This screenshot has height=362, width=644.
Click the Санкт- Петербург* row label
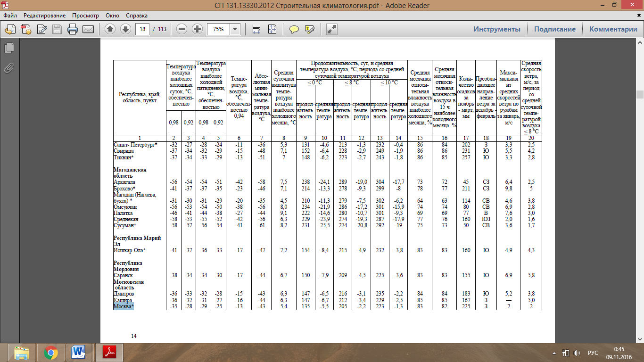click(135, 144)
